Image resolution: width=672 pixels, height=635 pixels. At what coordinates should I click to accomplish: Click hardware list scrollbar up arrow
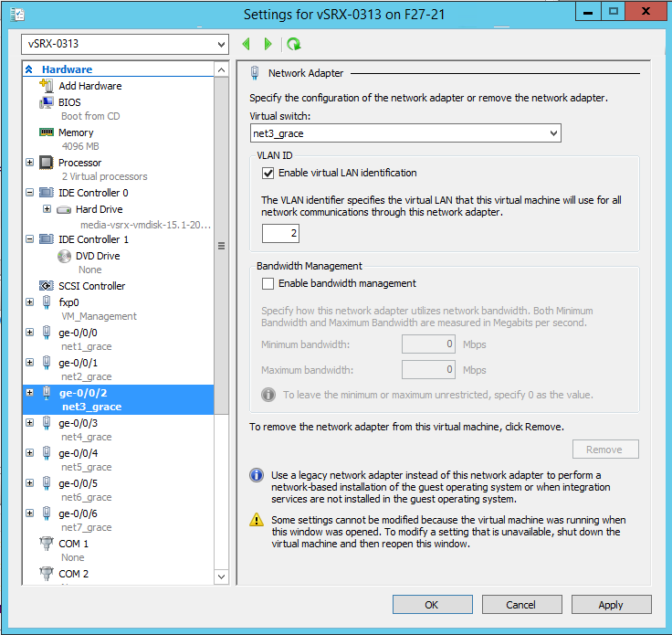point(221,69)
